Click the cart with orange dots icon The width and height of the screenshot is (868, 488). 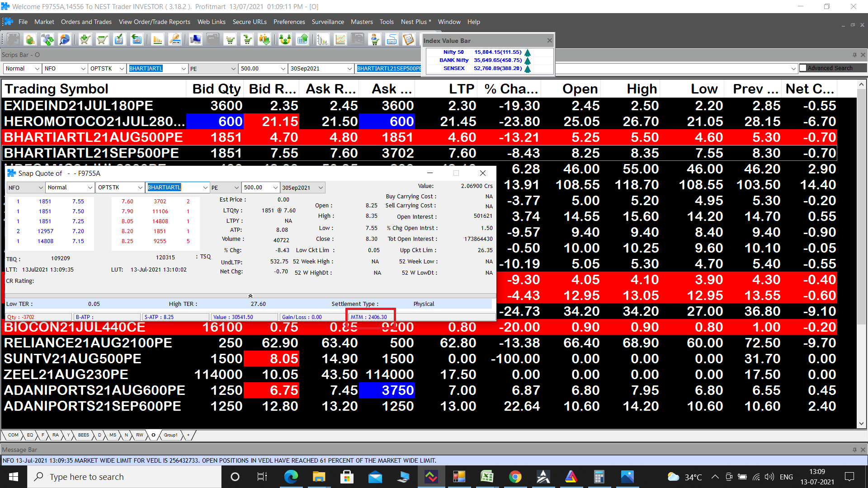231,40
